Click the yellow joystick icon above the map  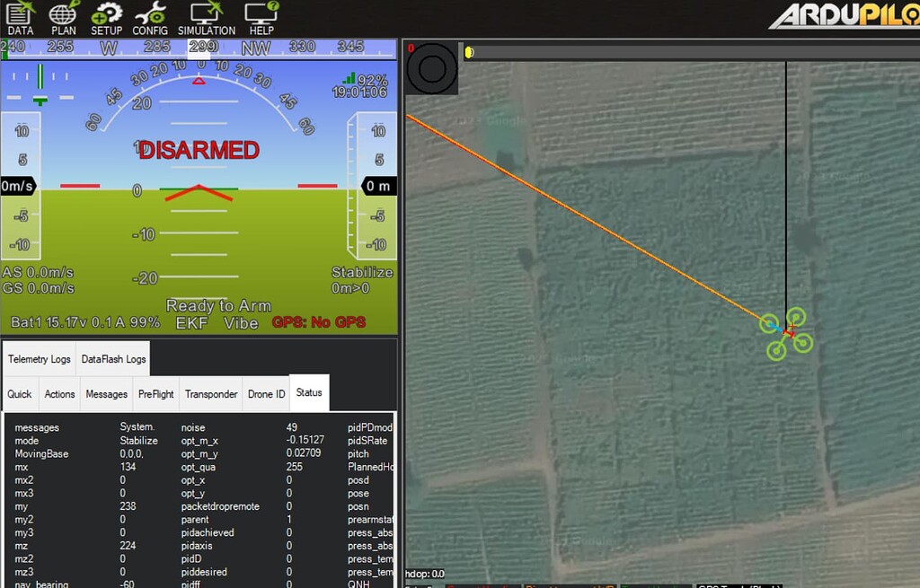pyautogui.click(x=469, y=53)
